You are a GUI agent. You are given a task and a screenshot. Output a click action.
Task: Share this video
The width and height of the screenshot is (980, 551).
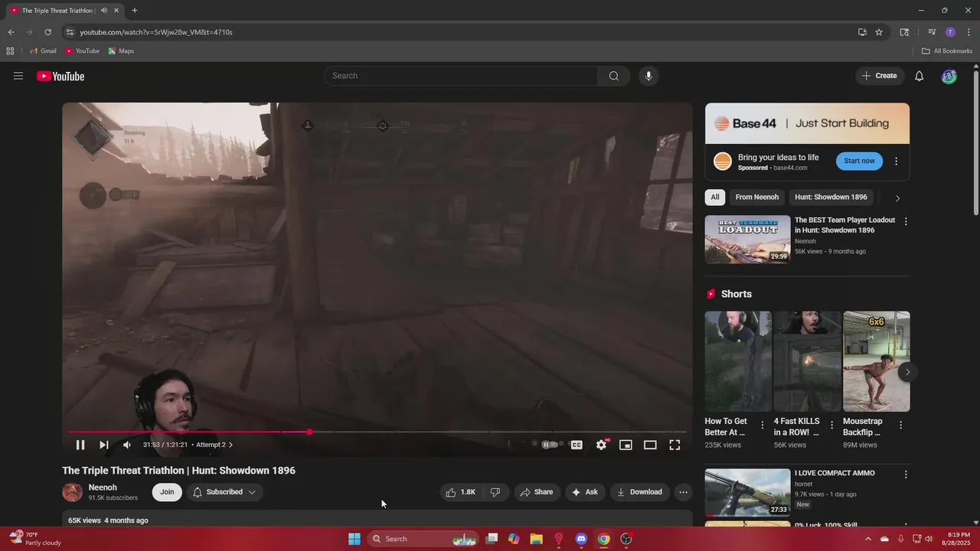pyautogui.click(x=537, y=492)
